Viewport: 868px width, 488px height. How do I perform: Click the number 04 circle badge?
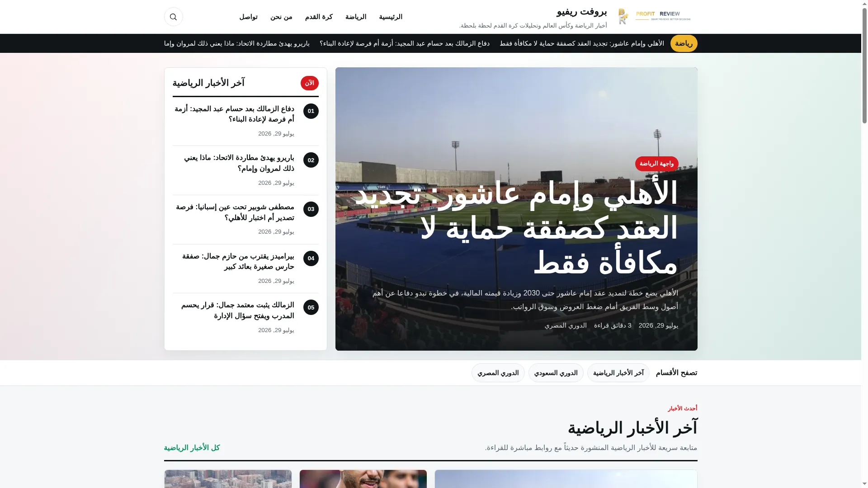coord(311,258)
